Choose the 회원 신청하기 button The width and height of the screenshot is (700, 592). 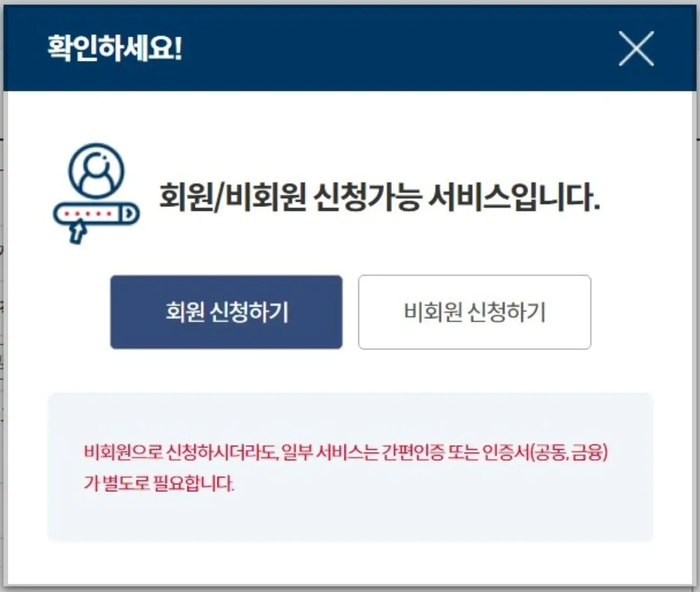226,312
